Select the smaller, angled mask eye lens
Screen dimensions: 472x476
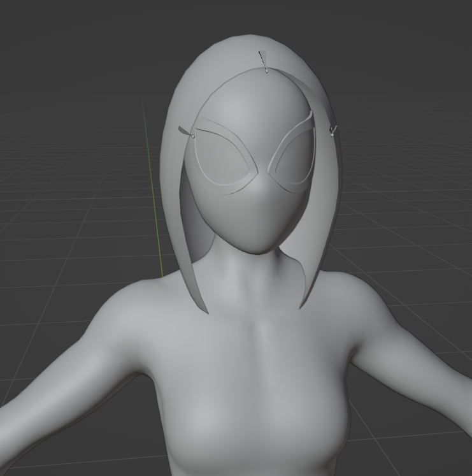coord(296,158)
